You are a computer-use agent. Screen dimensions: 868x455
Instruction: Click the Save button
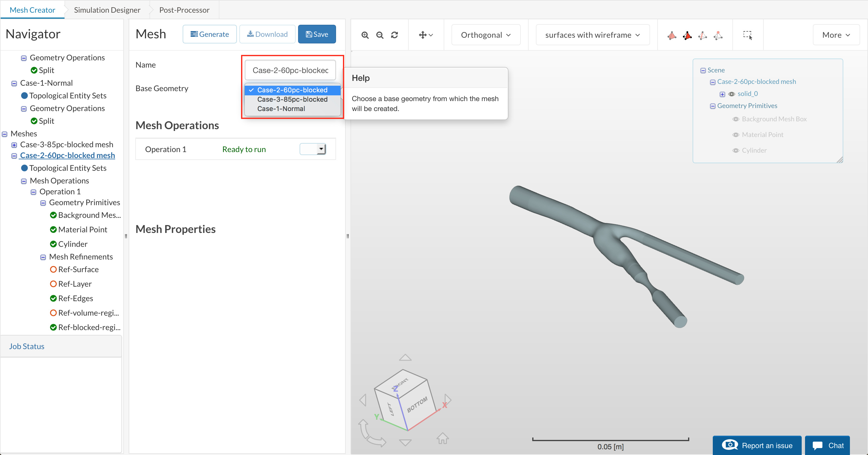click(317, 34)
